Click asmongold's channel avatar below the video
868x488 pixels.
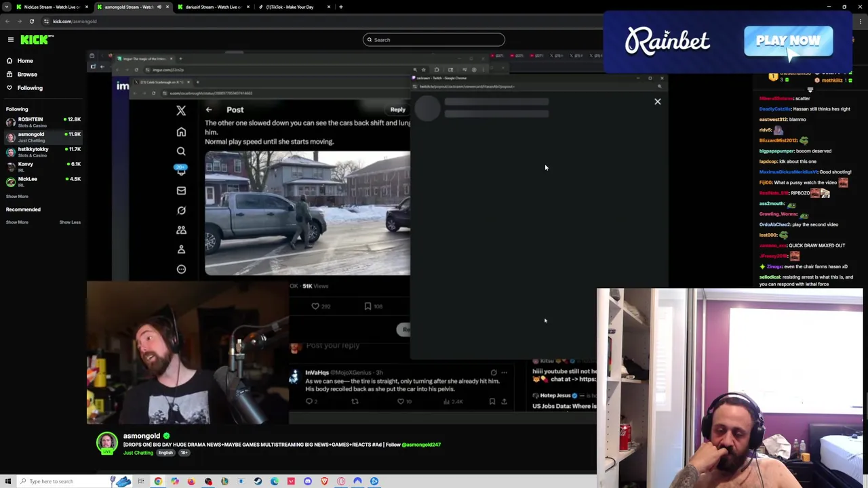(106, 443)
